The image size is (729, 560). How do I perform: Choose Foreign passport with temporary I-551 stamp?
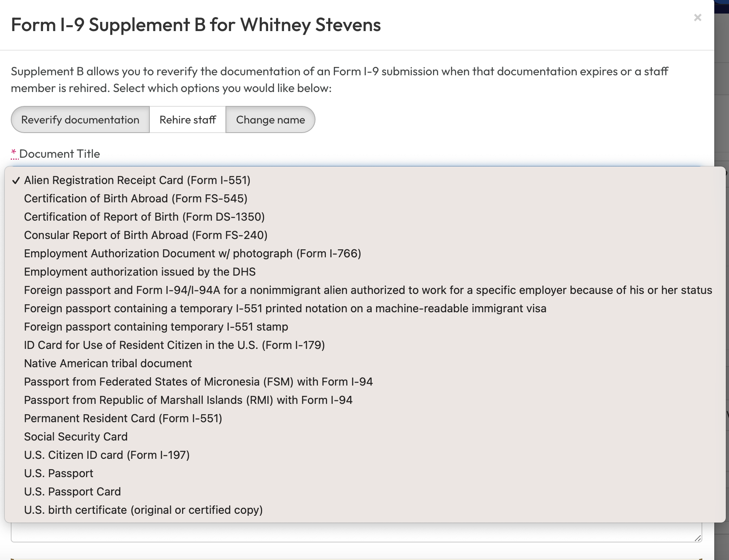click(156, 327)
